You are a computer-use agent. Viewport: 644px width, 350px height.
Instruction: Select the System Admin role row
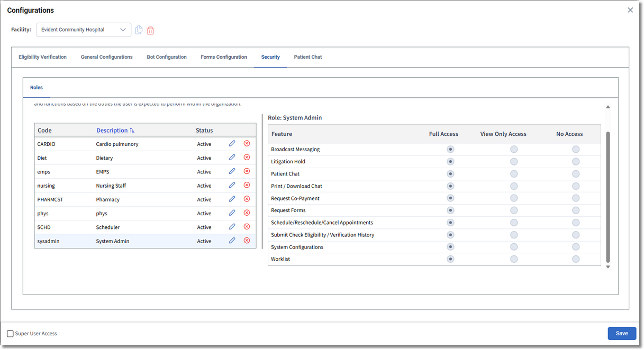pyautogui.click(x=145, y=241)
